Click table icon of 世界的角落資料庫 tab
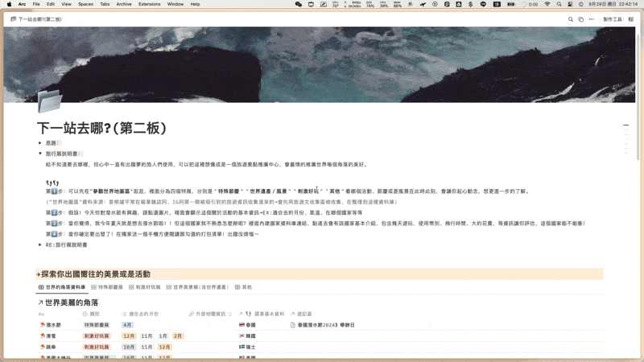This screenshot has height=362, width=644. coord(41,287)
